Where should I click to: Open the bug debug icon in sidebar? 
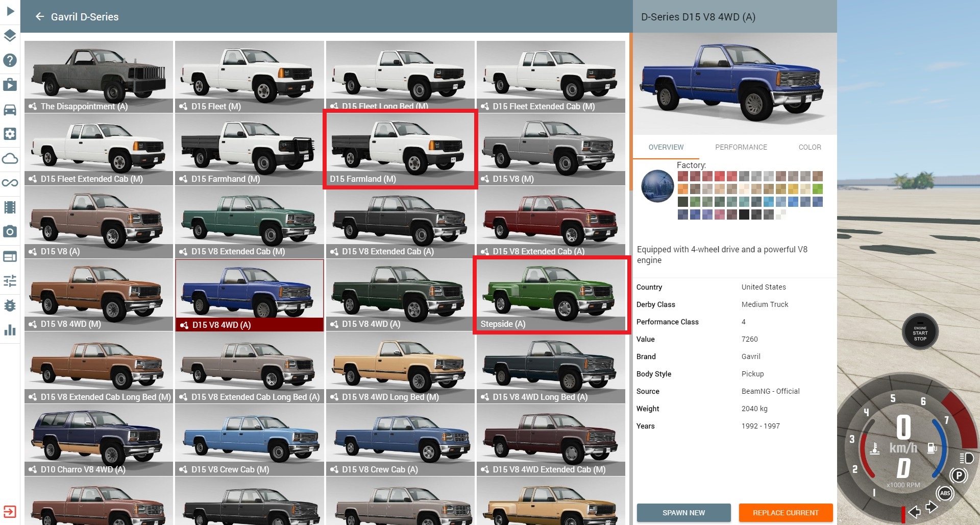coord(10,305)
